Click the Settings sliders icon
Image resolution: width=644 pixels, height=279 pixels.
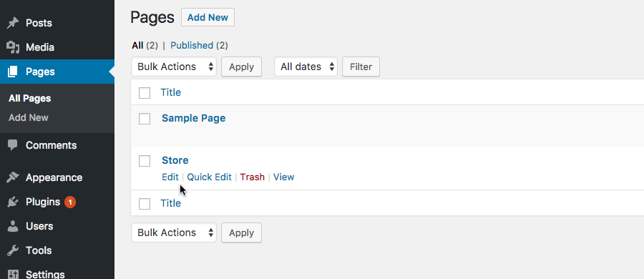point(13,275)
